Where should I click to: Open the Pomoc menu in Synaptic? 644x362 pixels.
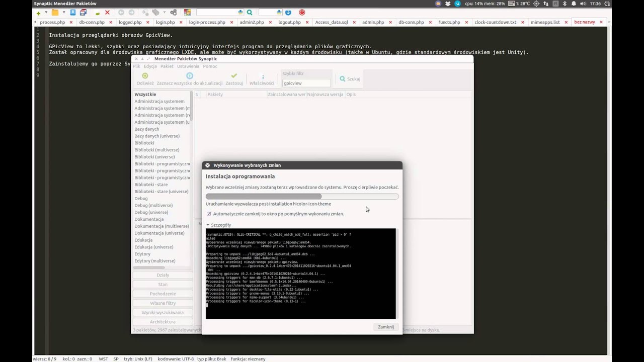[210, 66]
